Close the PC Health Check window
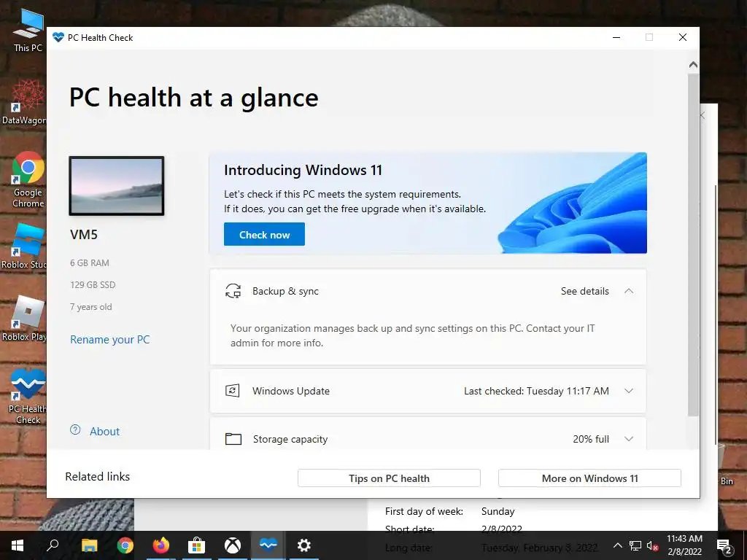The width and height of the screenshot is (747, 560). pyautogui.click(x=683, y=37)
